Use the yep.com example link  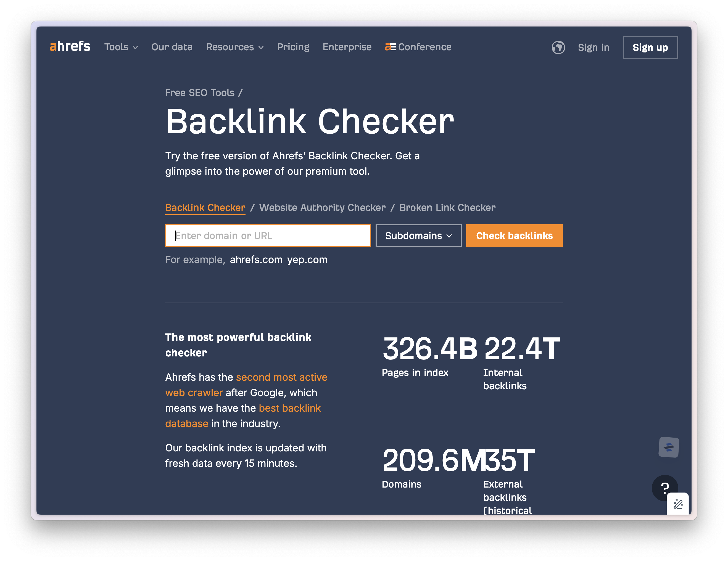pyautogui.click(x=307, y=260)
